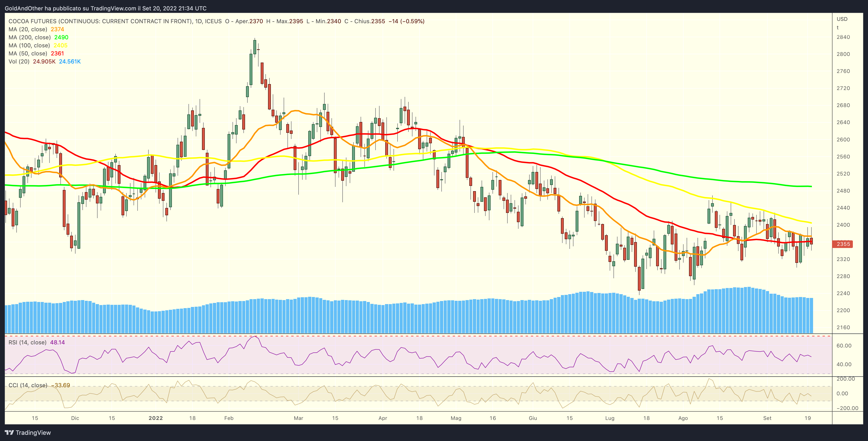Click the 2160 price axis label
This screenshot has height=441, width=868.
pos(843,327)
